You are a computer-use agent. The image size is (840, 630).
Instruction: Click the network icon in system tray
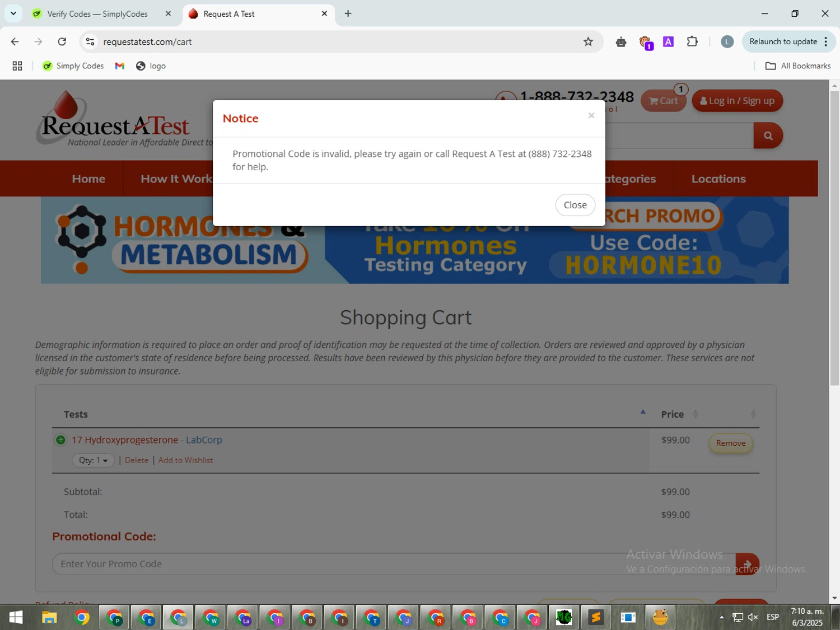(738, 617)
